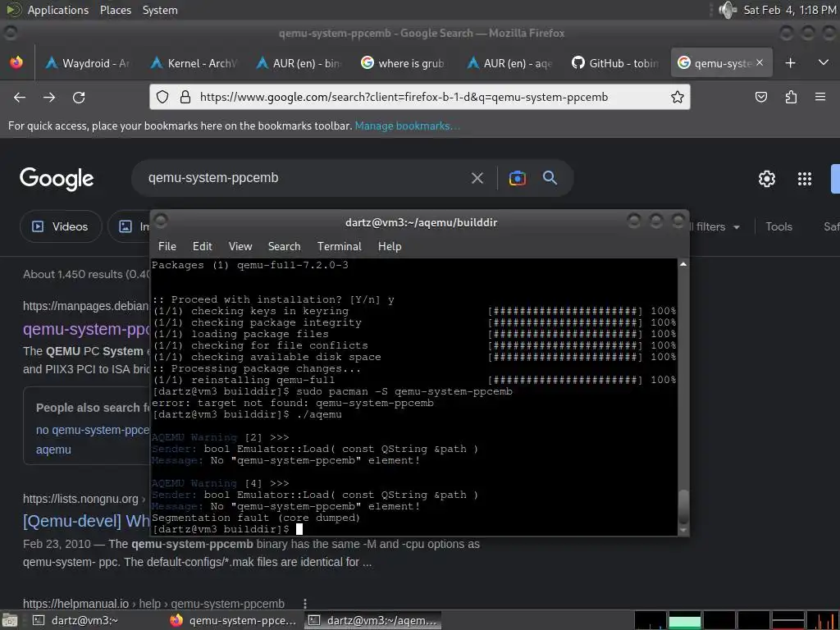Switch to the 'where is grub' tab

pyautogui.click(x=404, y=62)
